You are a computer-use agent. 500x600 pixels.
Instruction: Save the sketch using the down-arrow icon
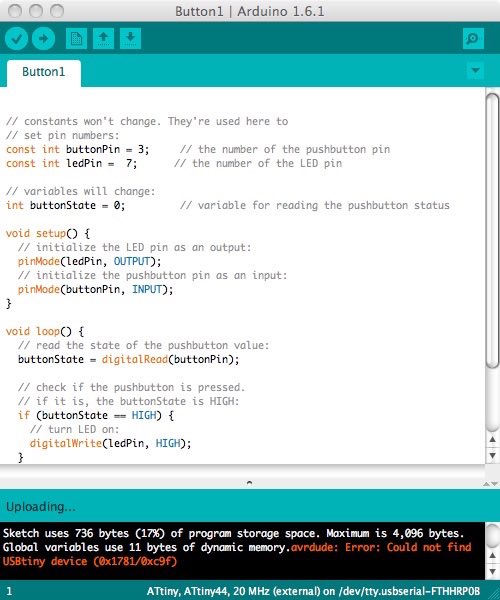(130, 38)
